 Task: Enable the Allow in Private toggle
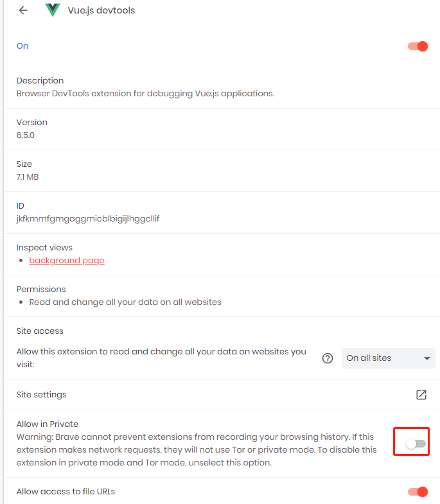pyautogui.click(x=416, y=444)
